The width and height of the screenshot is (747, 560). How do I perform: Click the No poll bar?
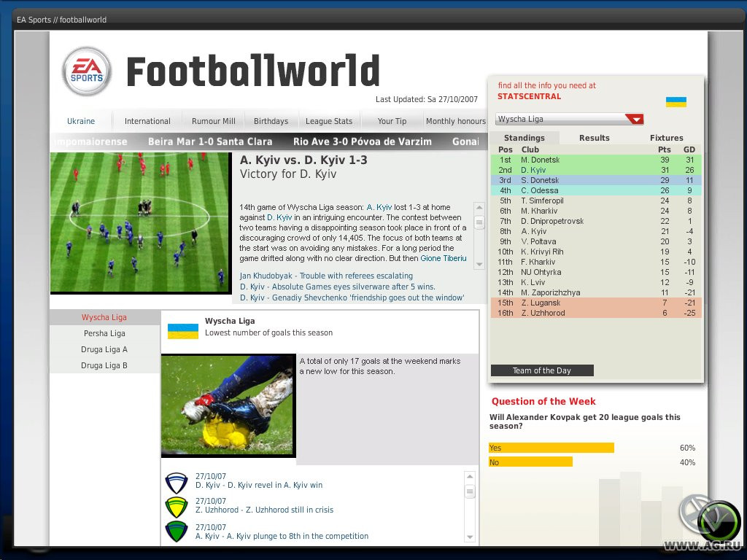pyautogui.click(x=531, y=462)
